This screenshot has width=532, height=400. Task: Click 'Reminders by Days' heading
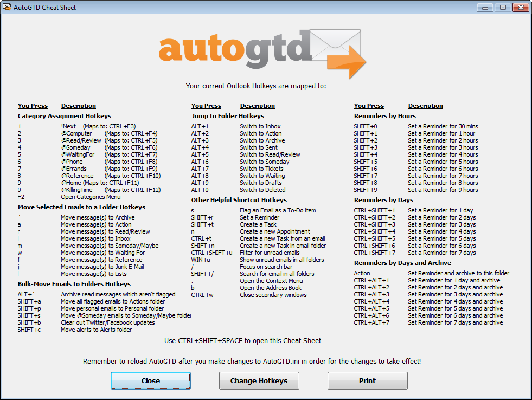384,200
